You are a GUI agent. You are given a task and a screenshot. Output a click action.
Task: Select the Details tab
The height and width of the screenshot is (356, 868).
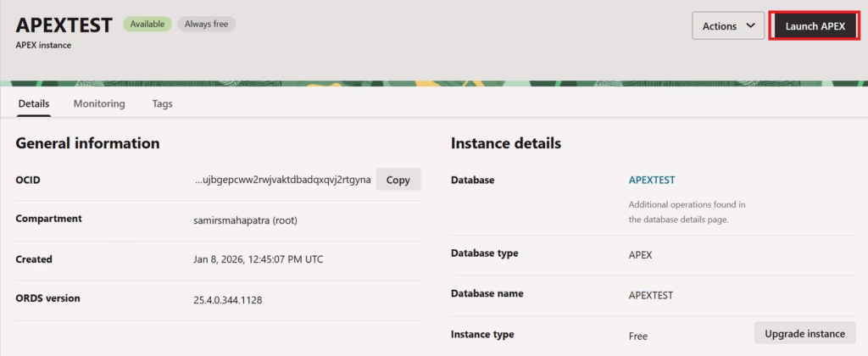pos(34,103)
